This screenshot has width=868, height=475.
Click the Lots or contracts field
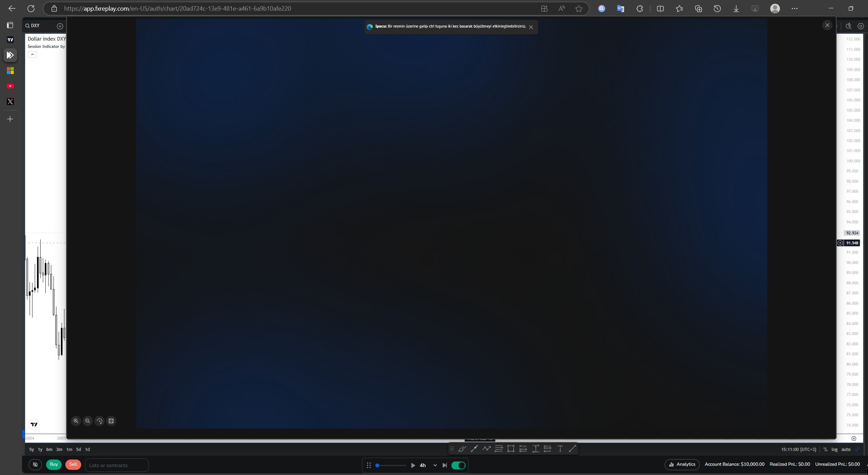click(x=116, y=465)
